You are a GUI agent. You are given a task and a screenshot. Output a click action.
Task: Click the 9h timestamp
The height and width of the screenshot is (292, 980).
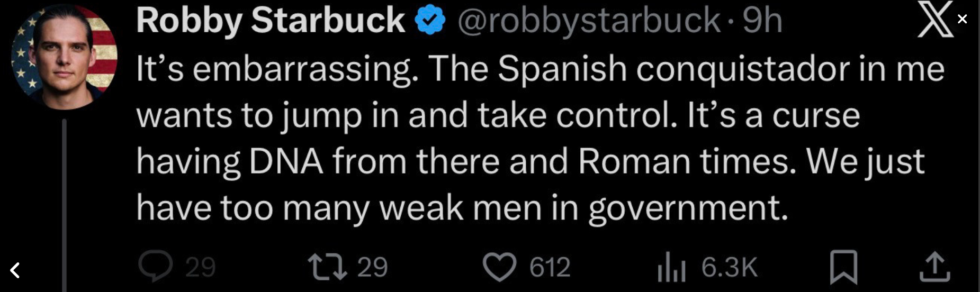point(762,21)
